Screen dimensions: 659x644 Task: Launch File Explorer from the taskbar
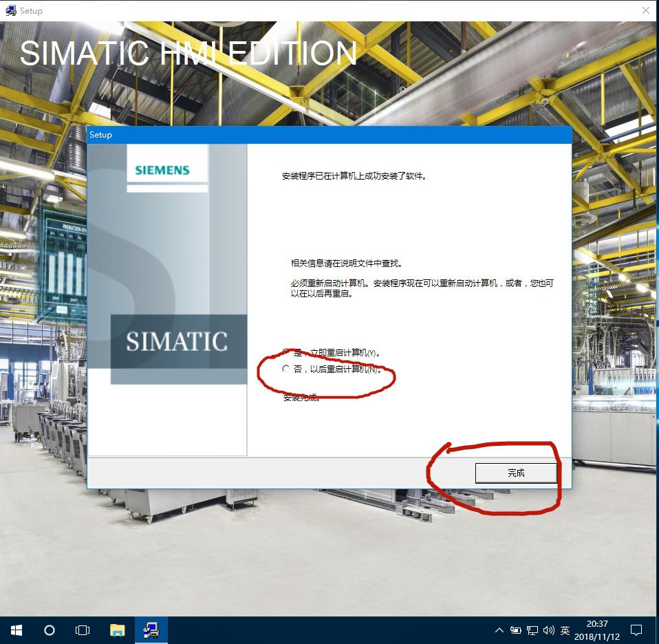(x=117, y=630)
